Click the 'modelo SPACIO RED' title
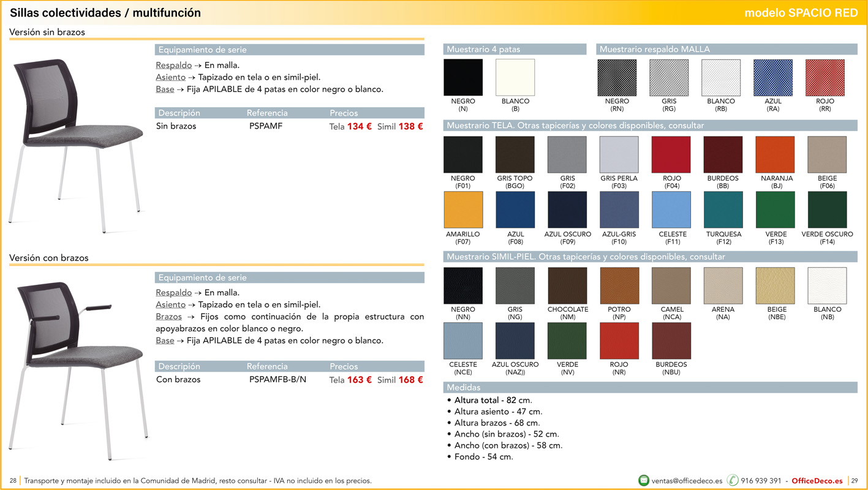868x490 pixels. coord(801,13)
